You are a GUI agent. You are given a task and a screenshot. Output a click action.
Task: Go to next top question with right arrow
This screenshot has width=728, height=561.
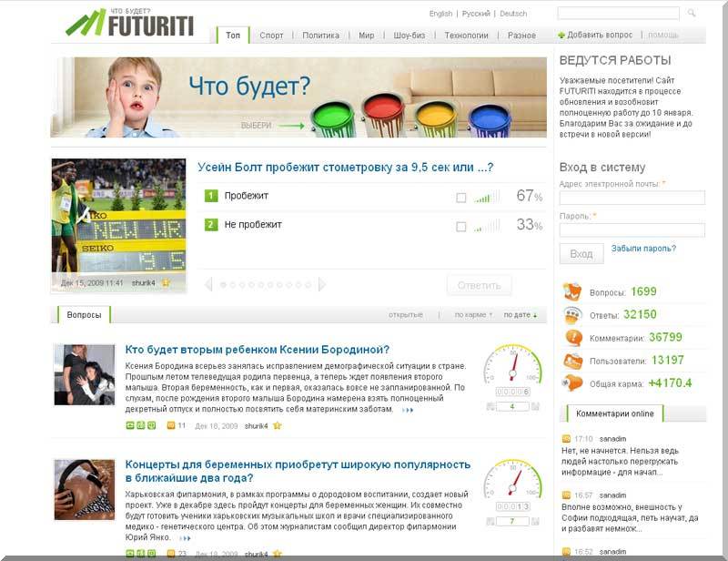click(322, 284)
